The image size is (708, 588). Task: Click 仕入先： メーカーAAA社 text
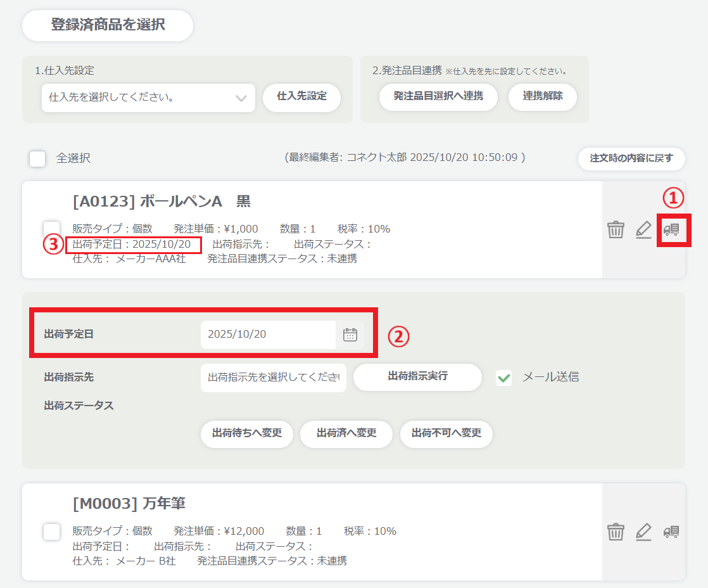pyautogui.click(x=129, y=259)
